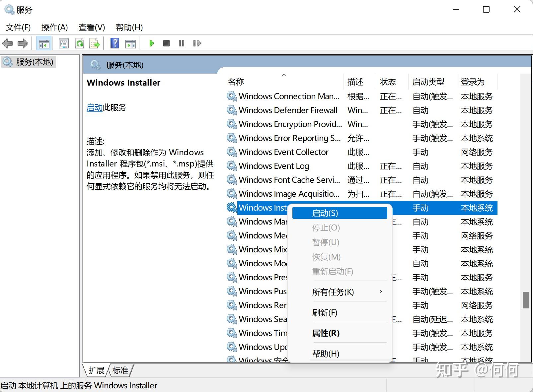Screen dimensions: 533x392
Task: Open the Help question mark icon
Action: tap(114, 43)
